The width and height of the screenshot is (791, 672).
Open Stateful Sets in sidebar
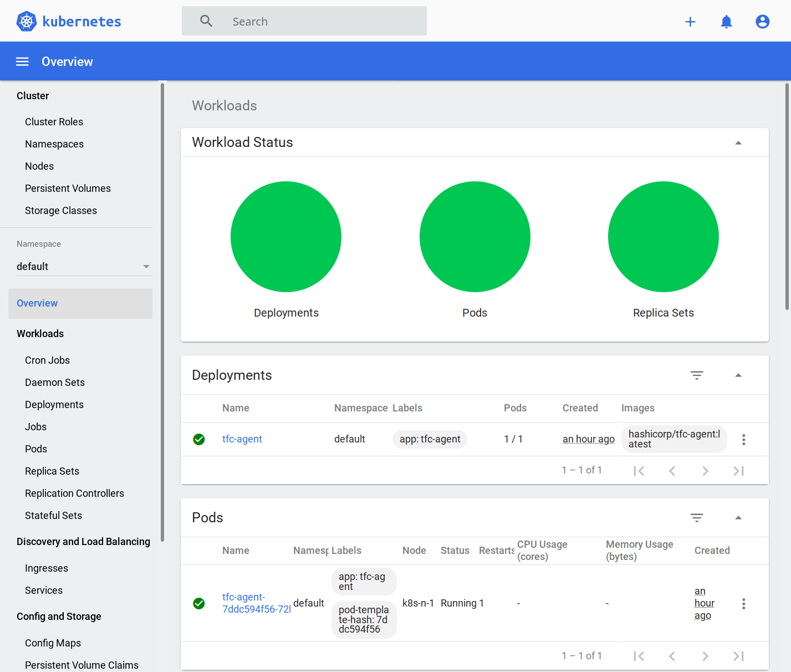click(53, 516)
